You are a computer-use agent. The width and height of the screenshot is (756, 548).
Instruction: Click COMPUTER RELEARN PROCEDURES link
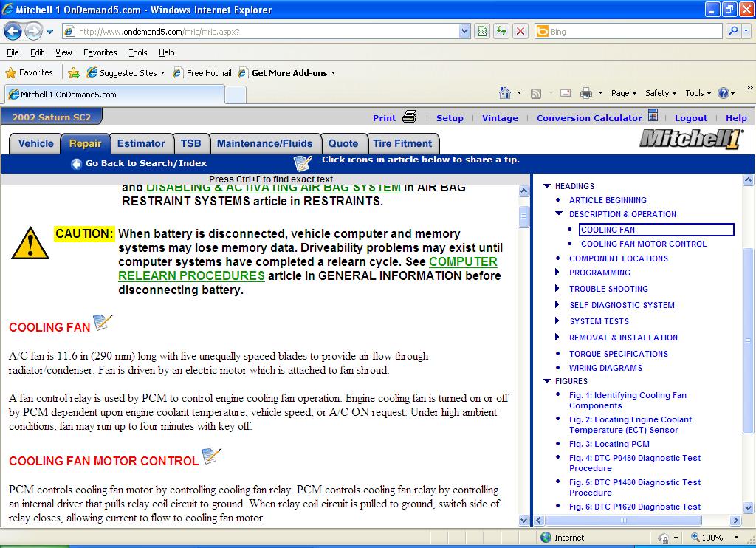[x=308, y=269]
